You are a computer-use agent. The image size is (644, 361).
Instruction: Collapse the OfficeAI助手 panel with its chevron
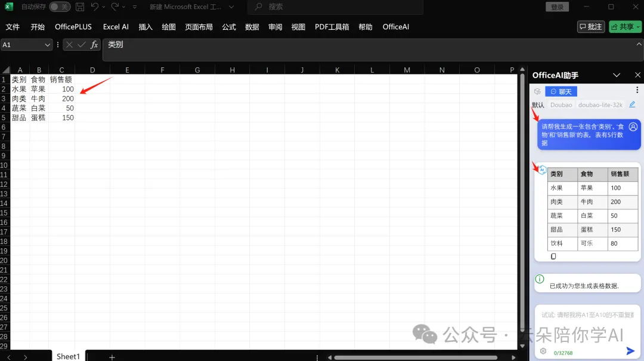pos(618,75)
